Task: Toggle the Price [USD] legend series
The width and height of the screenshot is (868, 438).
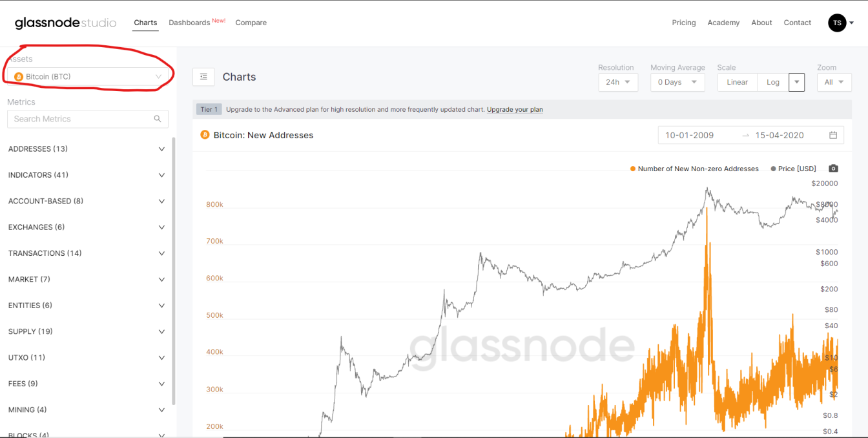Action: pyautogui.click(x=793, y=169)
